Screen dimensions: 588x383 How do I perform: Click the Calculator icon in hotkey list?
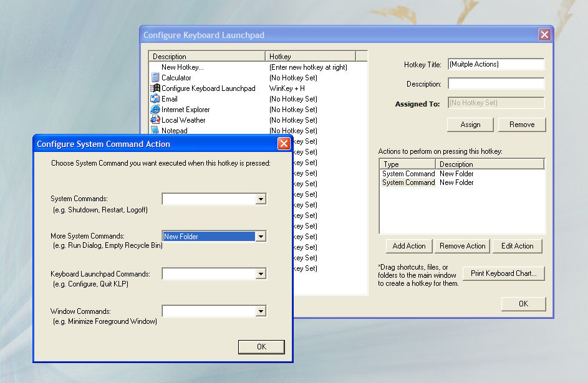point(155,78)
